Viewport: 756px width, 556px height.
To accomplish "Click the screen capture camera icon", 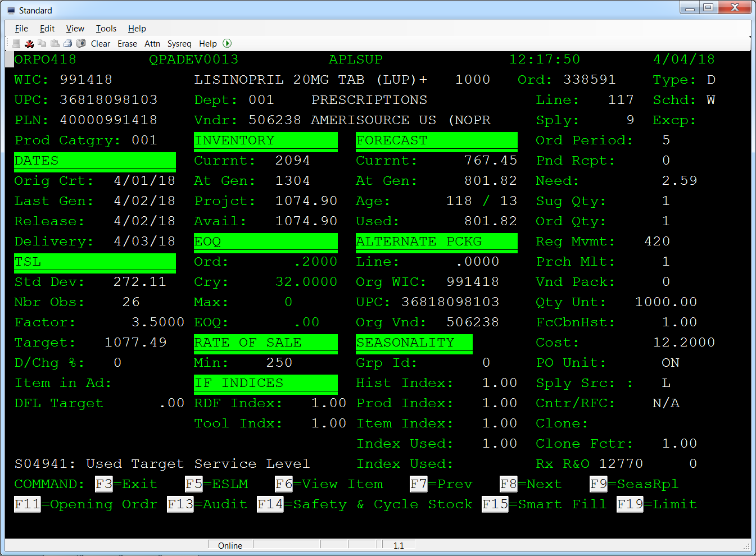I will pyautogui.click(x=81, y=43).
